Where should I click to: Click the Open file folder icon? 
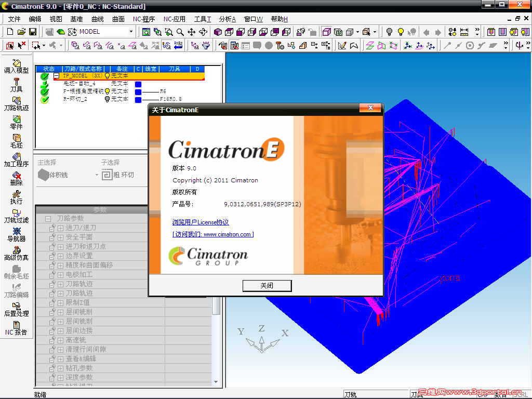point(21,32)
